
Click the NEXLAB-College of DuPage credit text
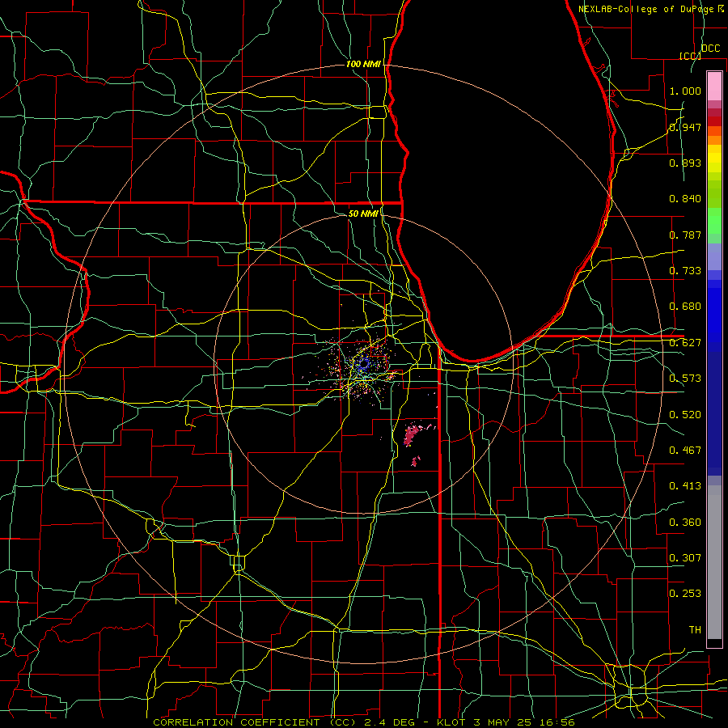coord(645,9)
